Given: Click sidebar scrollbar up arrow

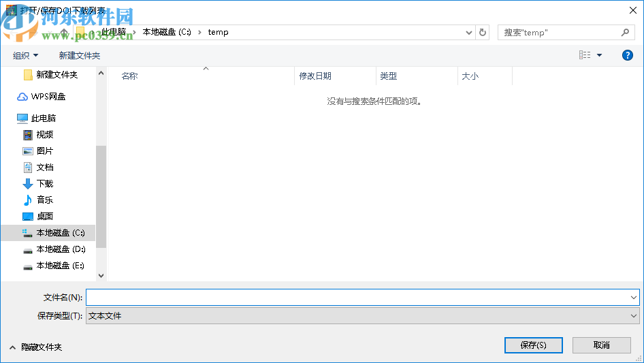Looking at the screenshot, I should click(x=101, y=73).
